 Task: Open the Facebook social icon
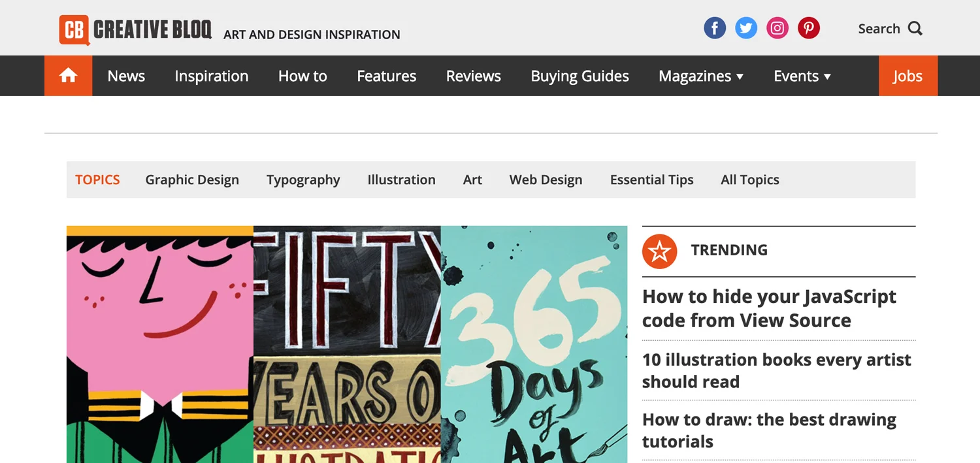[715, 28]
